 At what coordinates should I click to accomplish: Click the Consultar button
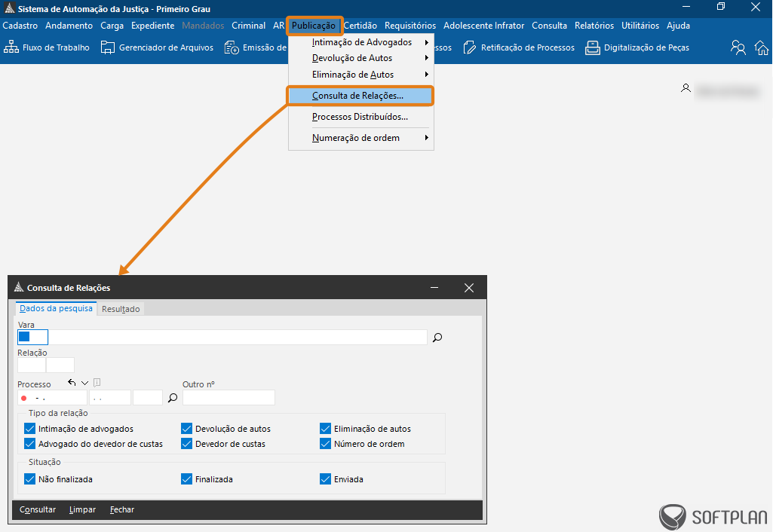pyautogui.click(x=38, y=510)
